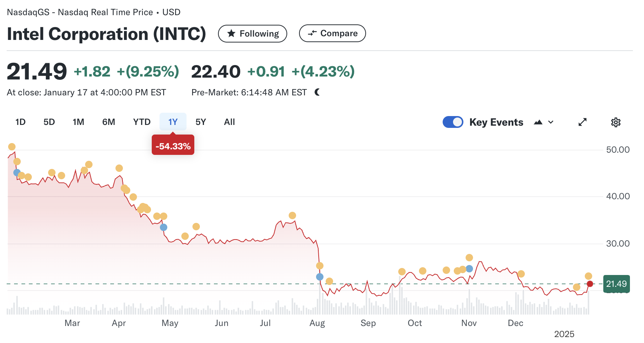Click the Key Events label text
Viewport: 644px width, 343px height.
tap(496, 122)
